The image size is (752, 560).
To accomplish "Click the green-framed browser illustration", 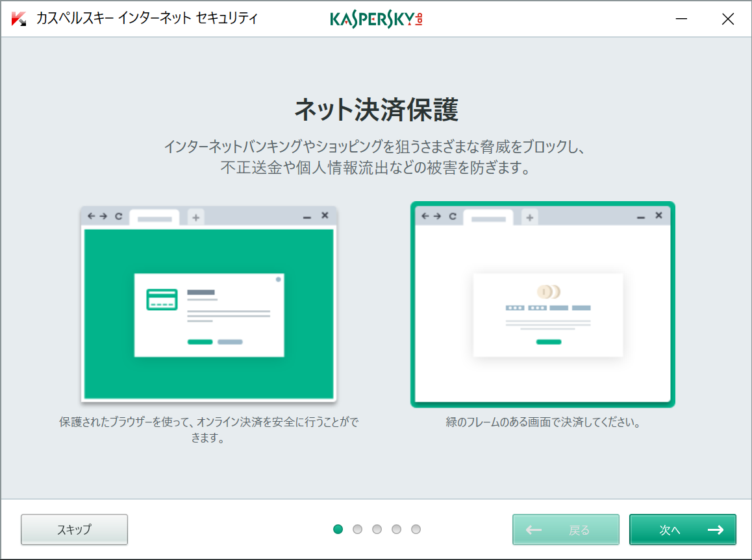I will 543,305.
